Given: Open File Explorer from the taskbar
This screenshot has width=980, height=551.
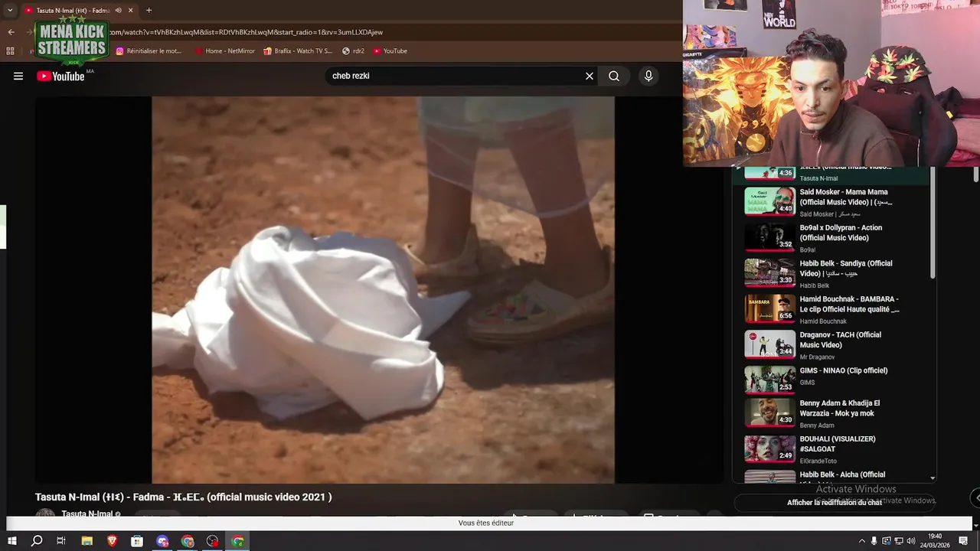Looking at the screenshot, I should (87, 541).
